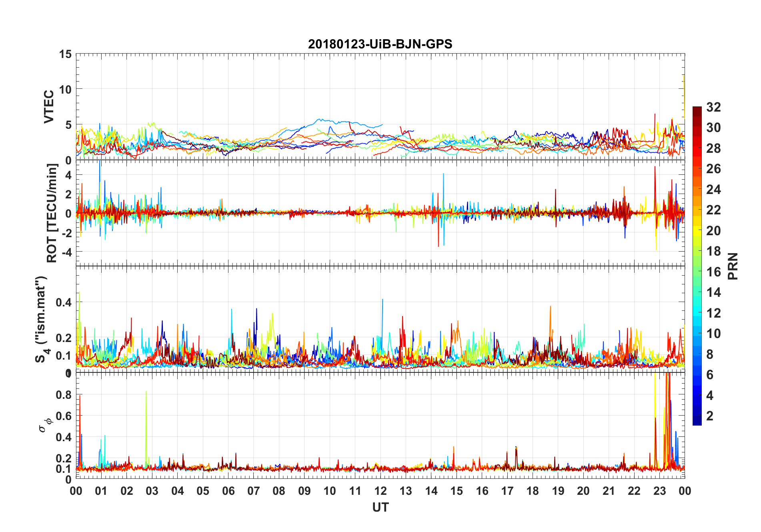Click colorbar tick label 26
The height and width of the screenshot is (532, 761).
pos(713,169)
